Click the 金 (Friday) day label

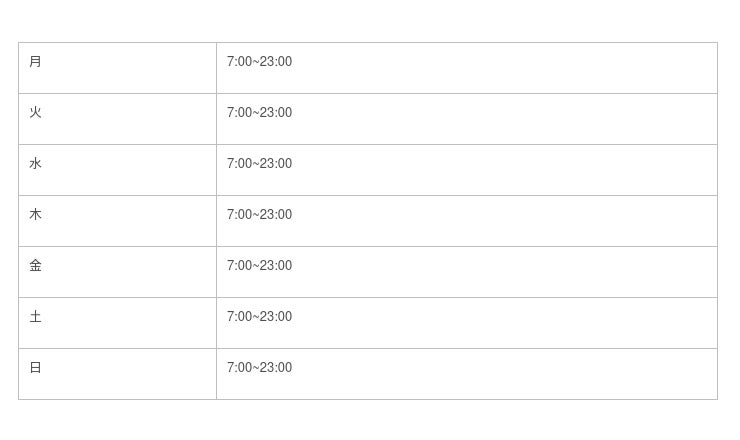(36, 266)
